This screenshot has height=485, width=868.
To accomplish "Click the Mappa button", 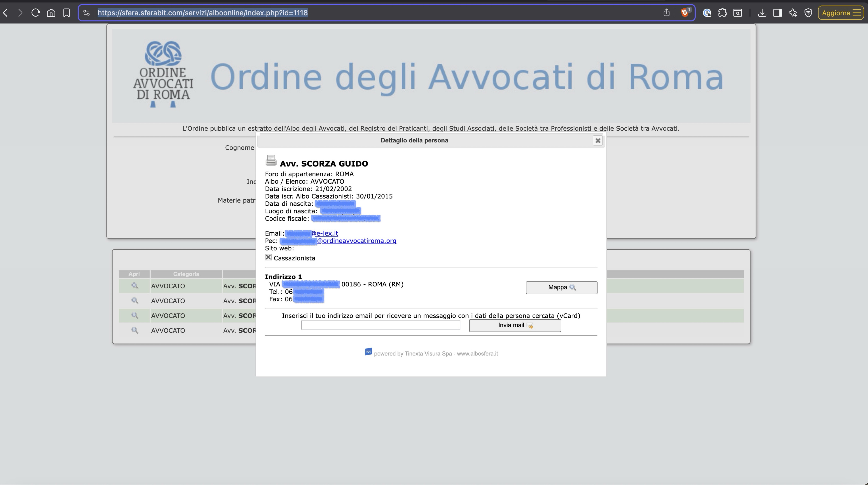I will pyautogui.click(x=561, y=288).
